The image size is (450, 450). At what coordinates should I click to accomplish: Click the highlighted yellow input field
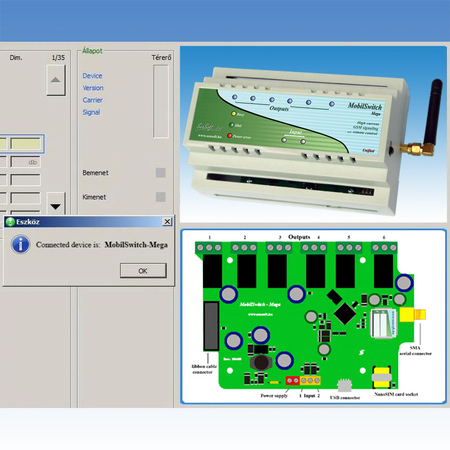[x=26, y=144]
